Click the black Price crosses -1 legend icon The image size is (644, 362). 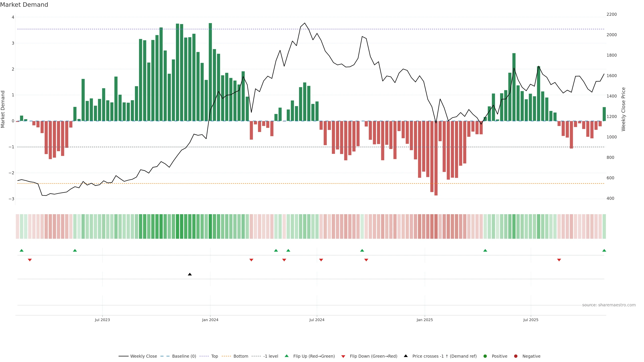pyautogui.click(x=406, y=356)
